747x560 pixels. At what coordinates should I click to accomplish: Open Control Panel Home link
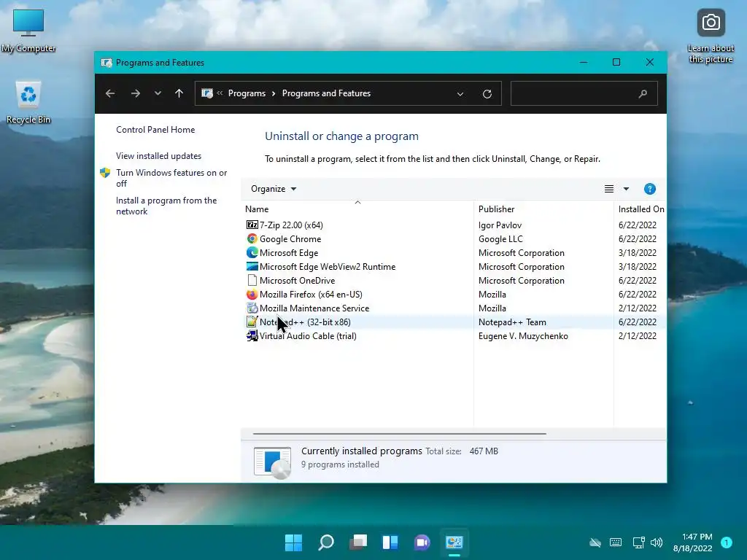pyautogui.click(x=155, y=130)
